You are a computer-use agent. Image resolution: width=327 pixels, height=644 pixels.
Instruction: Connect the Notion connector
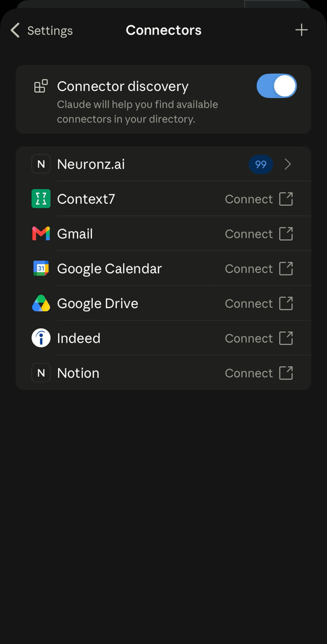click(249, 374)
